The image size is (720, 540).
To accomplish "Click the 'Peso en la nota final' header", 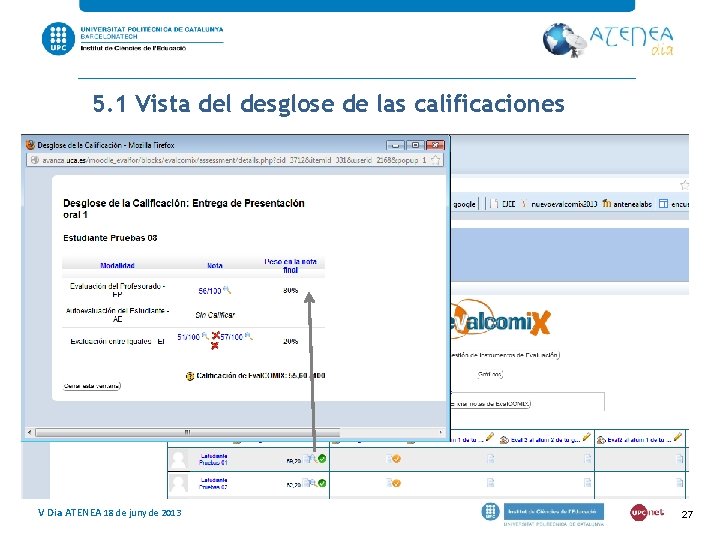I will point(290,265).
